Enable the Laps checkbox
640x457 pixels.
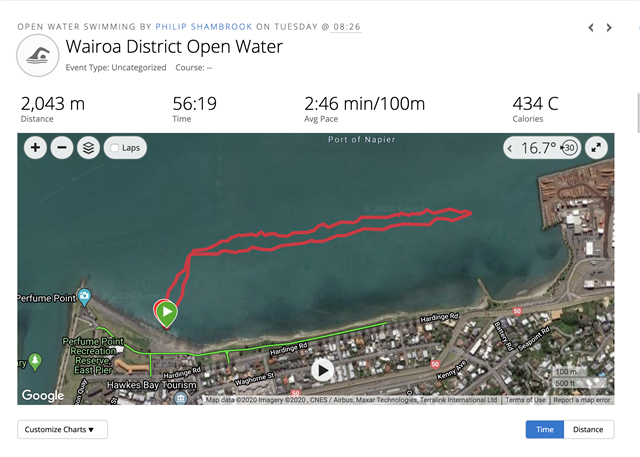point(115,148)
